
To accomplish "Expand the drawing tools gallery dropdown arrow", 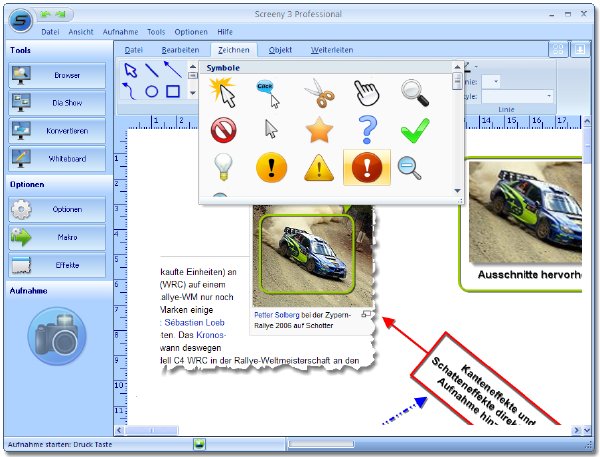I will click(193, 92).
